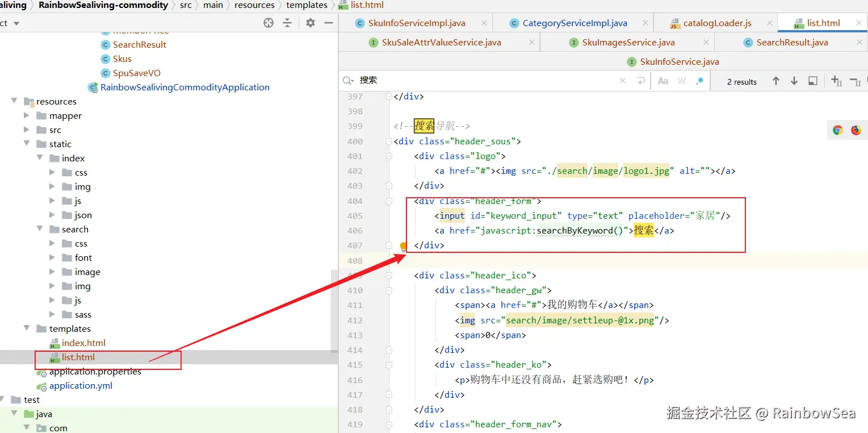
Task: Click inside the find search input
Action: [x=488, y=81]
